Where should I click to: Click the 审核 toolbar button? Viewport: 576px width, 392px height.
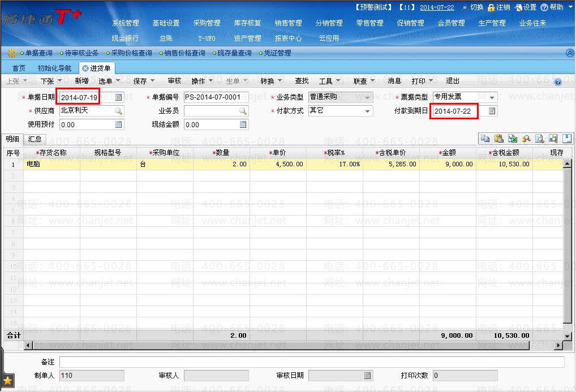click(174, 81)
